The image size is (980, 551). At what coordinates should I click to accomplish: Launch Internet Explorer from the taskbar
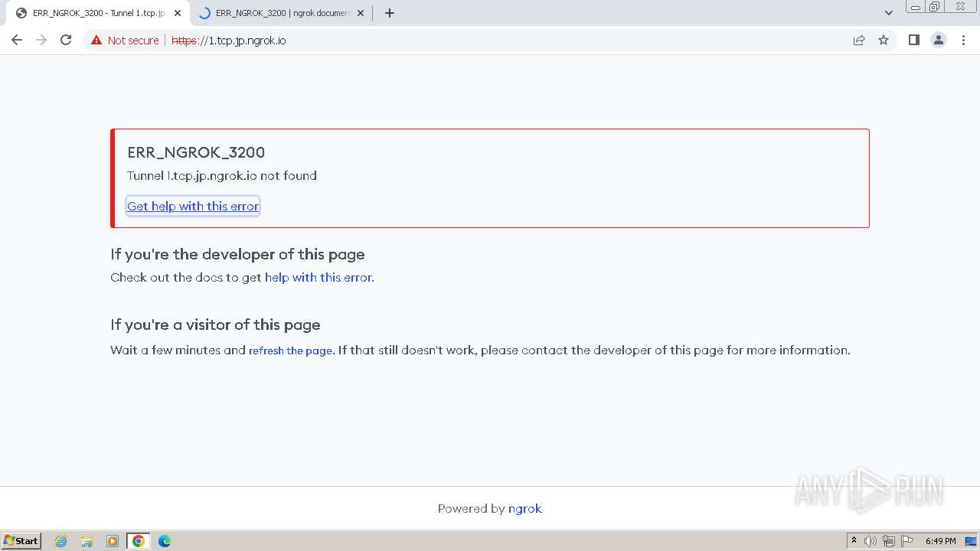click(x=61, y=541)
